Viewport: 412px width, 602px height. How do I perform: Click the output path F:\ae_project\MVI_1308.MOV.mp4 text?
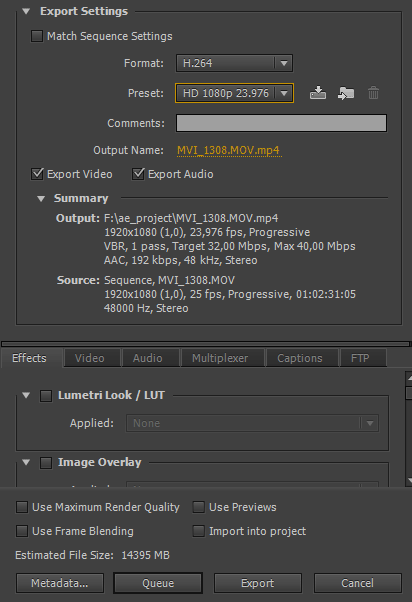191,218
